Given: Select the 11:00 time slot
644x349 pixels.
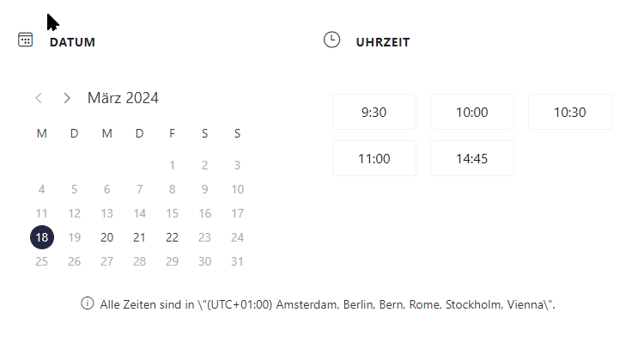Looking at the screenshot, I should click(374, 158).
